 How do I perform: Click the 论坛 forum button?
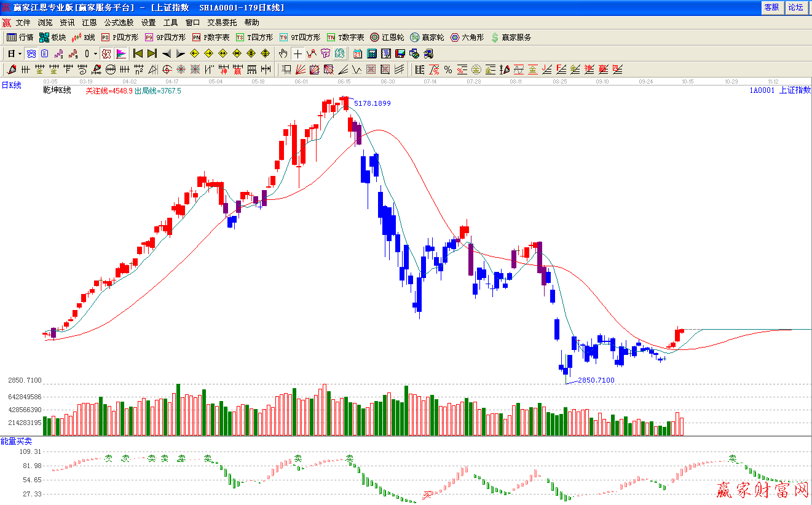[x=796, y=7]
